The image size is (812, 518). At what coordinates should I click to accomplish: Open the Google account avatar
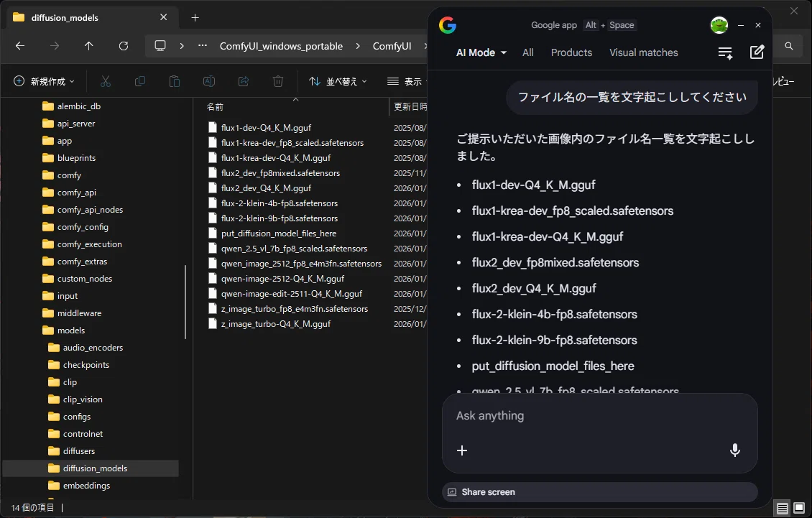pyautogui.click(x=719, y=25)
